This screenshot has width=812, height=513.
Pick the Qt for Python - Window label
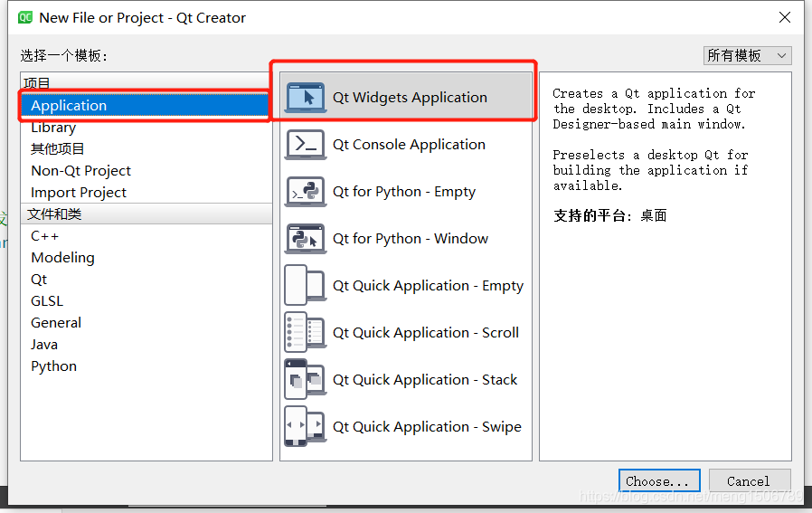point(411,239)
